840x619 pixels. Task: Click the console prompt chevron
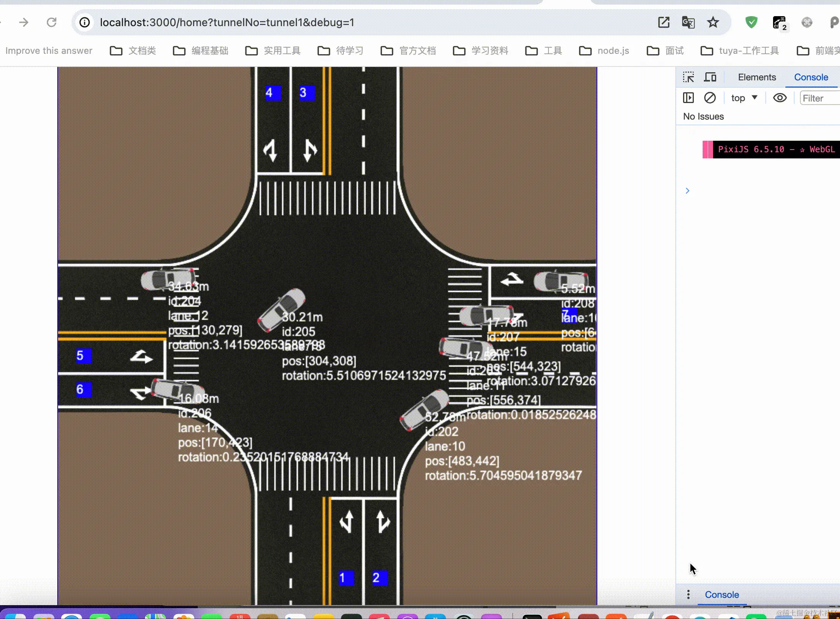tap(688, 191)
